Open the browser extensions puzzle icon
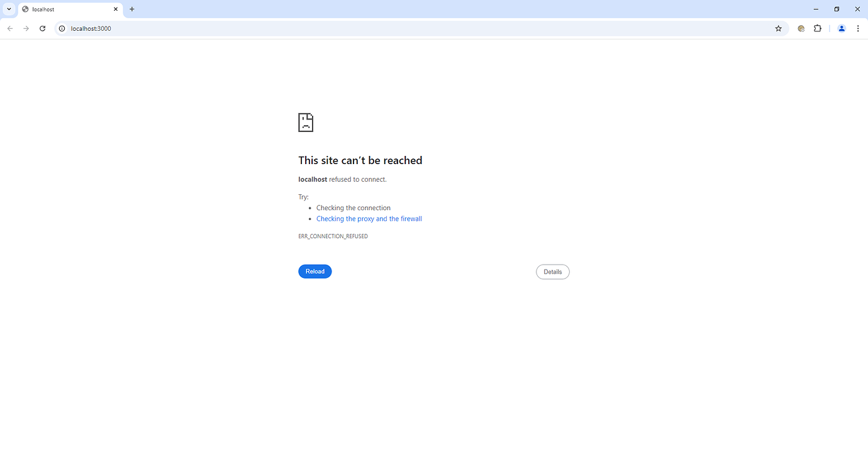 [818, 28]
